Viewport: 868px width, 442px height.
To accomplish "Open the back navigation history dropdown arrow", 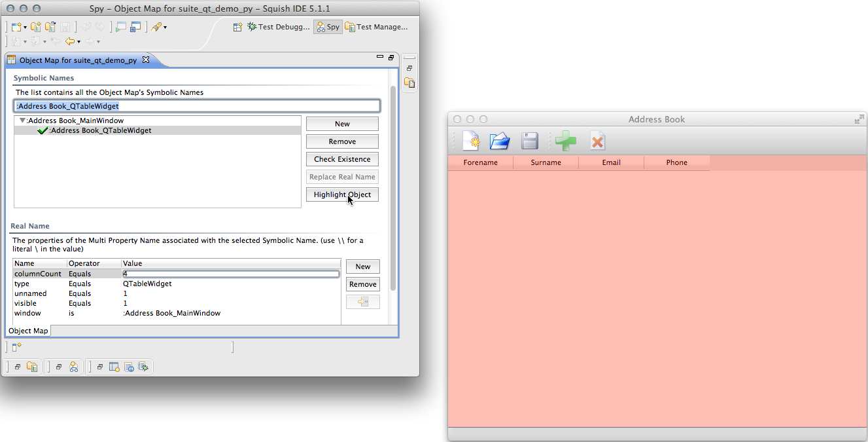I will [79, 42].
